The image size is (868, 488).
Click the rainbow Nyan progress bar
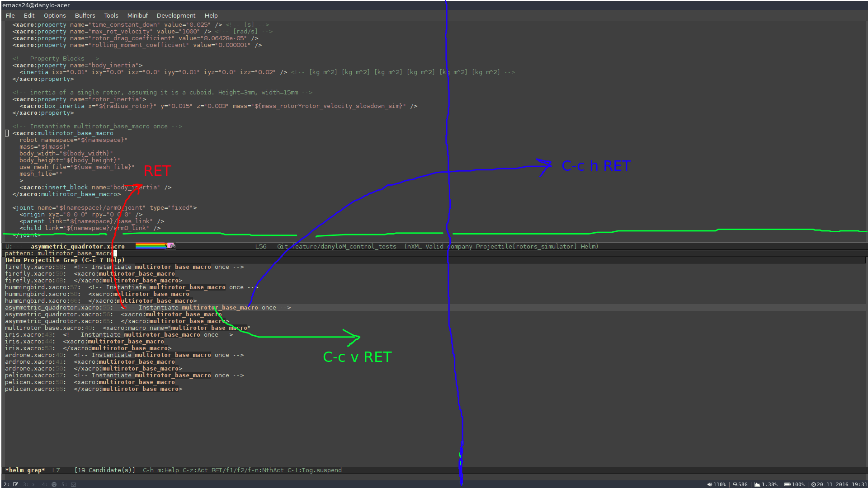[151, 245]
